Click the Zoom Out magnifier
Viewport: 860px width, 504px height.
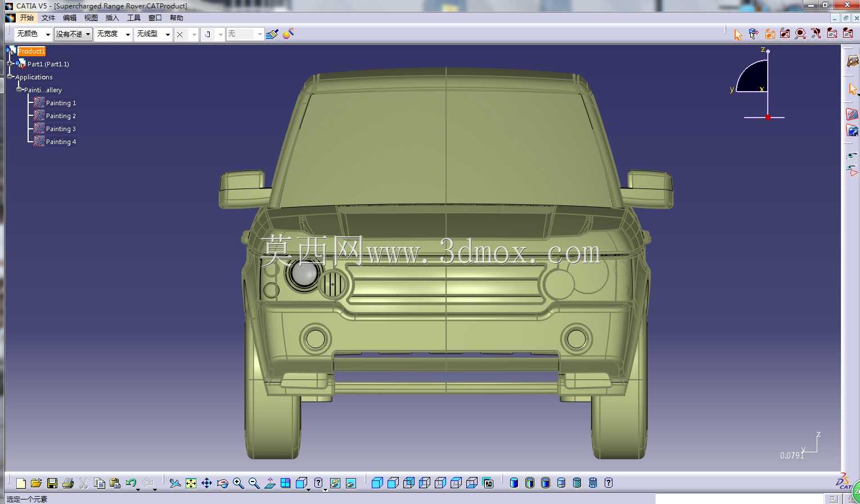point(254,483)
